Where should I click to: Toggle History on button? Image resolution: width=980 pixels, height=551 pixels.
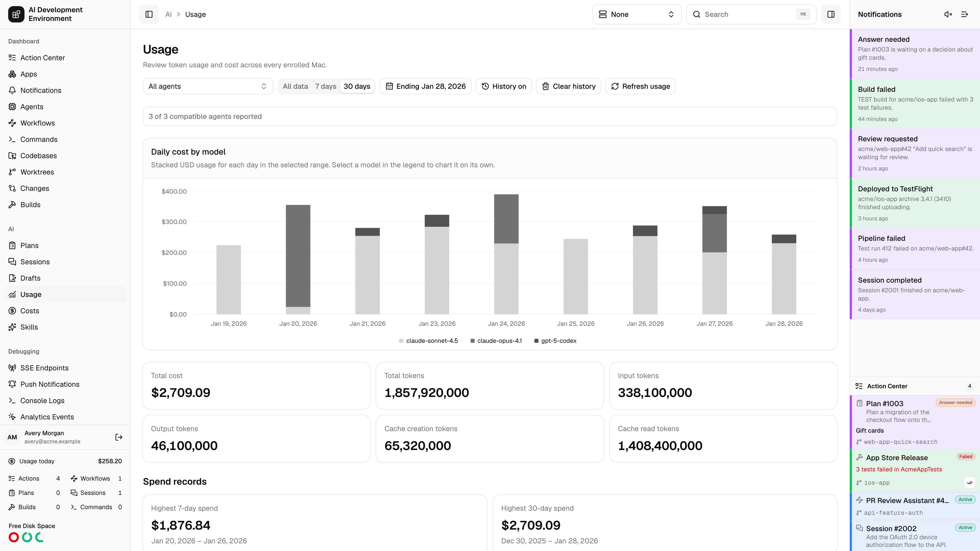[x=504, y=86]
